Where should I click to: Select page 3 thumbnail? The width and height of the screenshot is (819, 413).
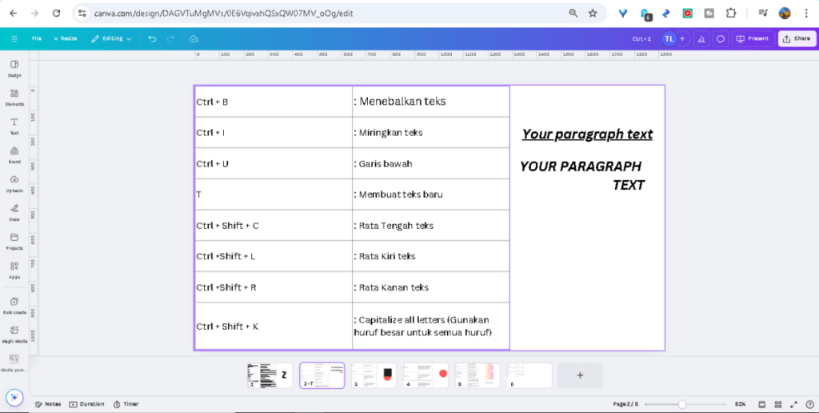373,375
